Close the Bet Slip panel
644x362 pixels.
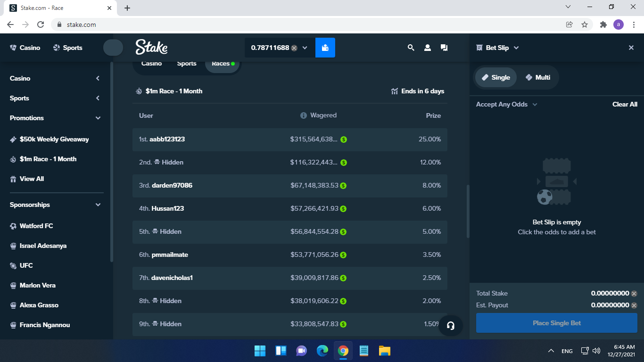[631, 48]
